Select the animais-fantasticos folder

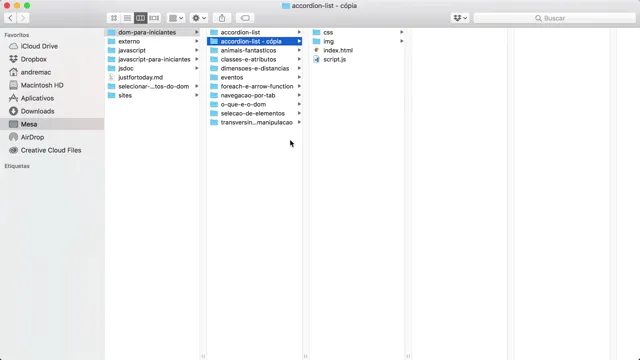tap(255, 50)
